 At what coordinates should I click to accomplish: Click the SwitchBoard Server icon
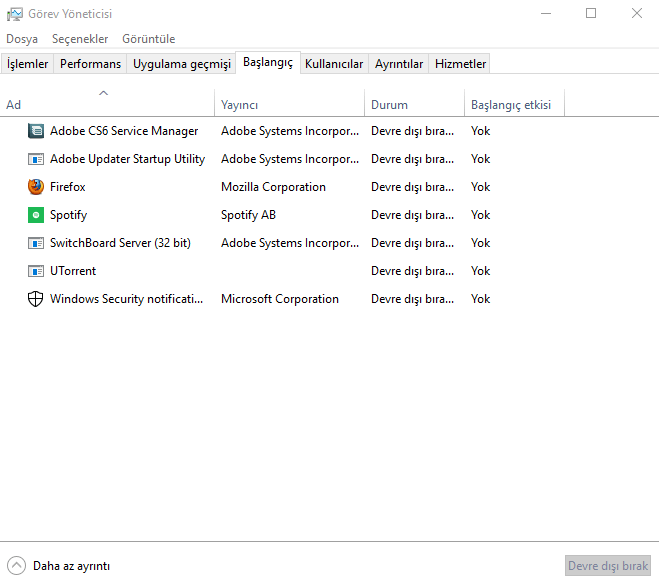click(36, 243)
